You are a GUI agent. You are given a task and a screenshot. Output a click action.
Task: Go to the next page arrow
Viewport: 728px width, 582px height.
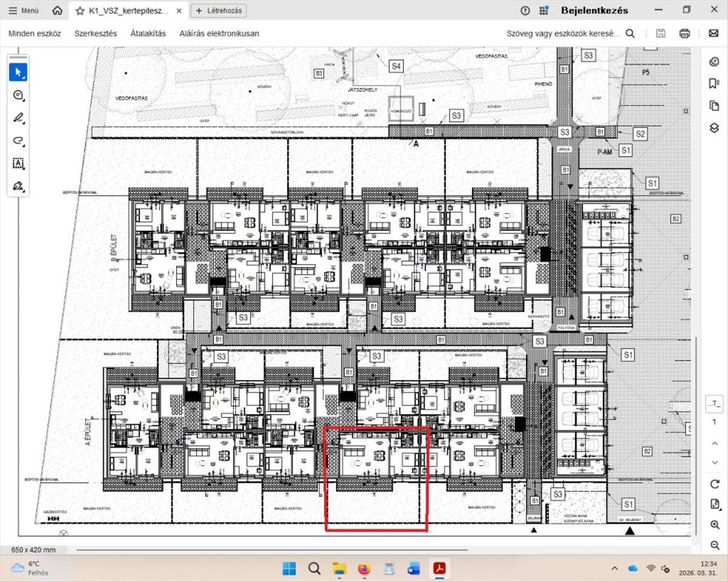(x=714, y=463)
